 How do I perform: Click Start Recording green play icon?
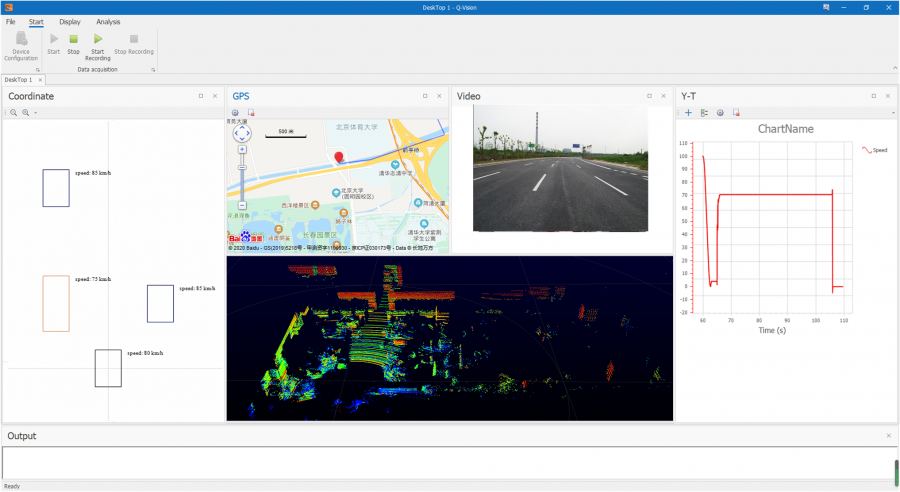pyautogui.click(x=98, y=39)
